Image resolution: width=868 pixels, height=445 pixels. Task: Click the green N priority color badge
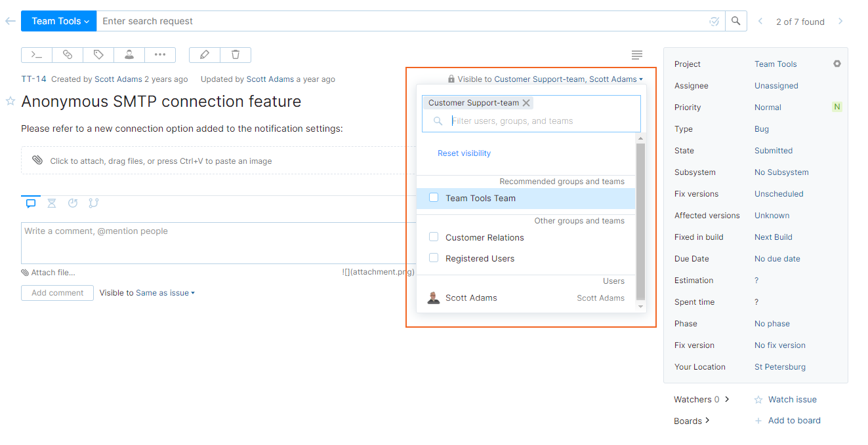click(837, 107)
